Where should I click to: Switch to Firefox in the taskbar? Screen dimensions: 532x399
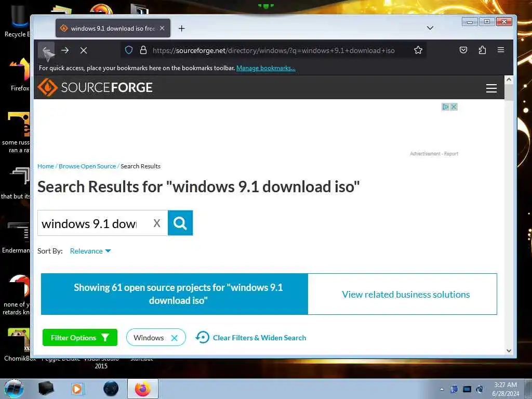click(x=143, y=389)
